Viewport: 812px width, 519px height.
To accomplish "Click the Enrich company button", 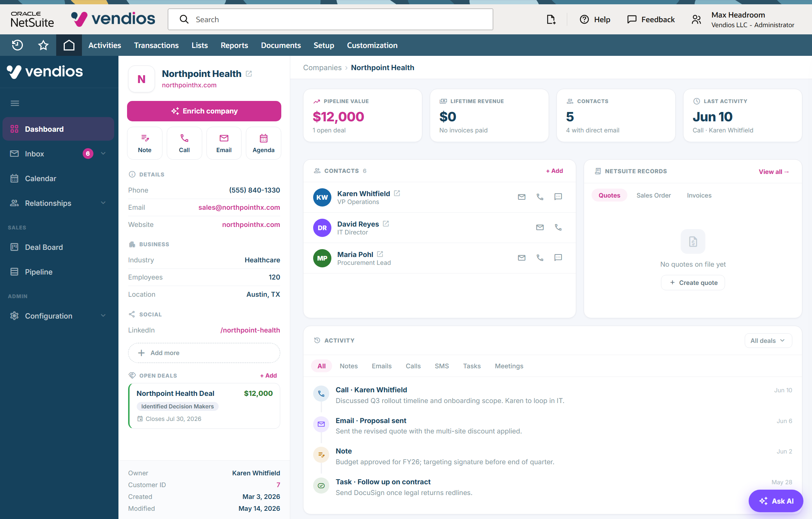I will (x=204, y=111).
